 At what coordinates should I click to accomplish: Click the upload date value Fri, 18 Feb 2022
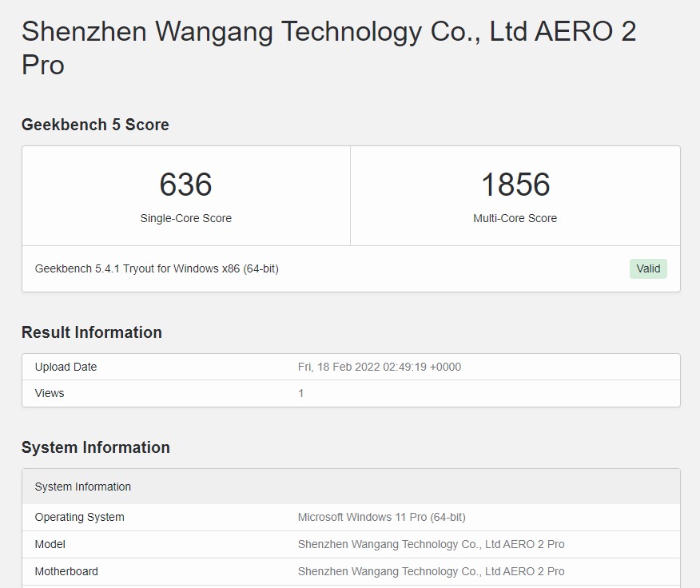pyautogui.click(x=379, y=367)
